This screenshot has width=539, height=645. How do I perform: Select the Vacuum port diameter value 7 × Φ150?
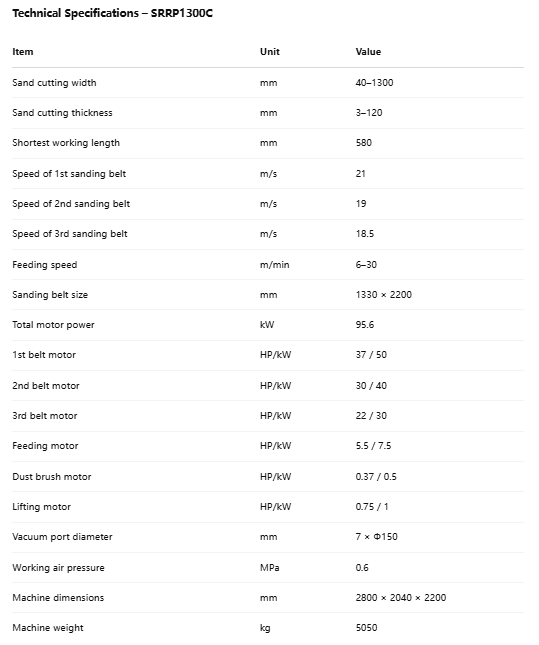coord(376,536)
